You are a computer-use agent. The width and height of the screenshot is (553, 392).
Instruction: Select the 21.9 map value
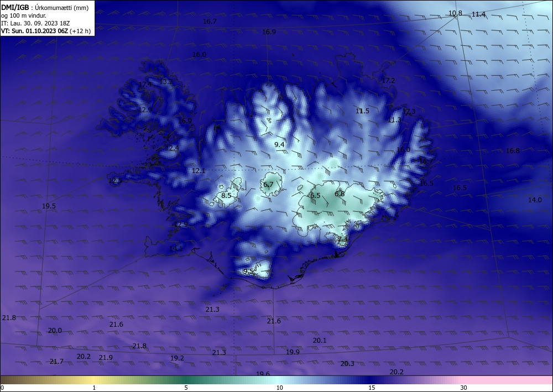point(106,358)
